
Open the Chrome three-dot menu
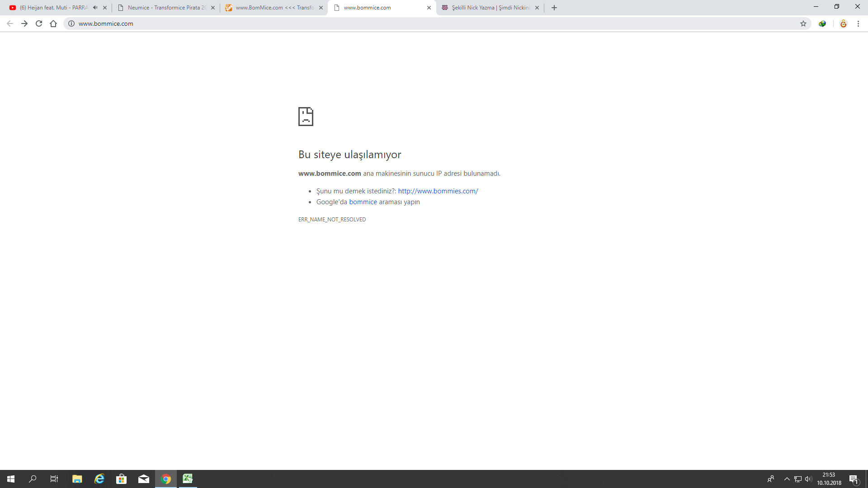point(858,23)
